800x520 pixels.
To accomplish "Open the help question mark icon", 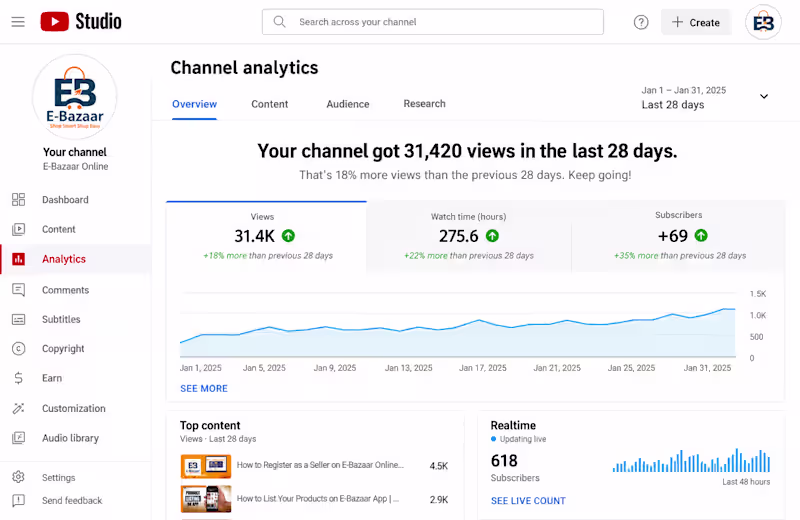I will click(641, 22).
